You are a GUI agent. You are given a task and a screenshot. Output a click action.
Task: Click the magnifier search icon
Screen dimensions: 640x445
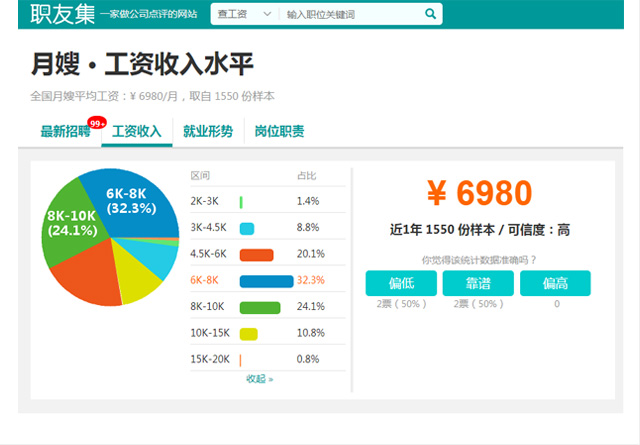point(430,15)
